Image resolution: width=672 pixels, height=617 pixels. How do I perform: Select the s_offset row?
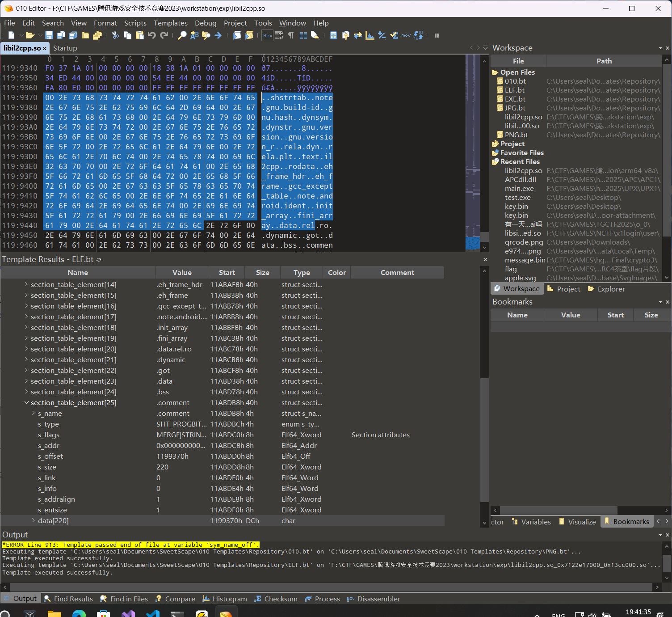tap(222, 456)
